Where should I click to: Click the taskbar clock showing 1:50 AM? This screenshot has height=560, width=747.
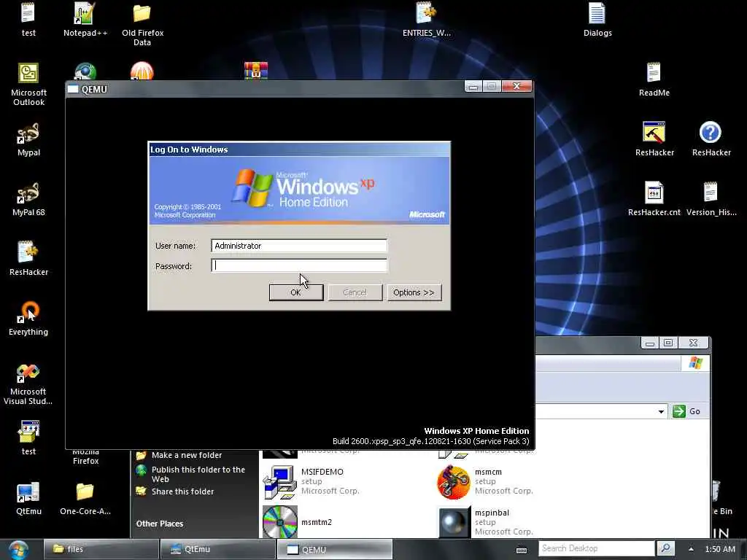[720, 549]
